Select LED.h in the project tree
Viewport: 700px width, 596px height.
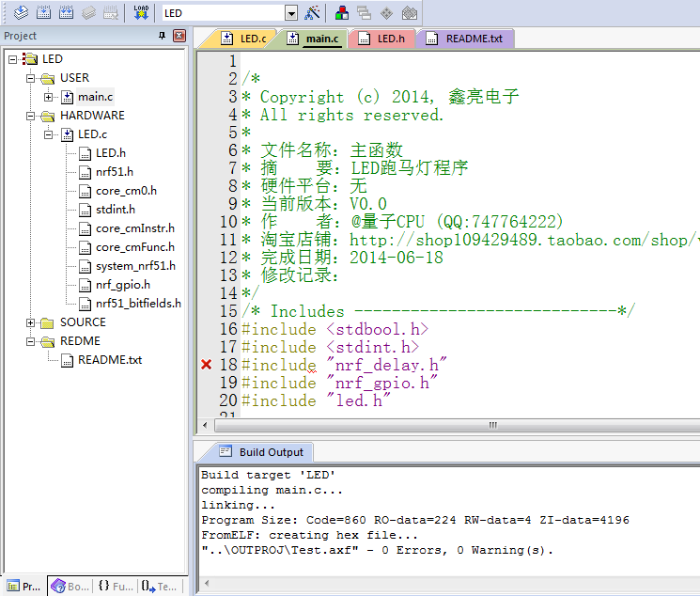coord(111,153)
